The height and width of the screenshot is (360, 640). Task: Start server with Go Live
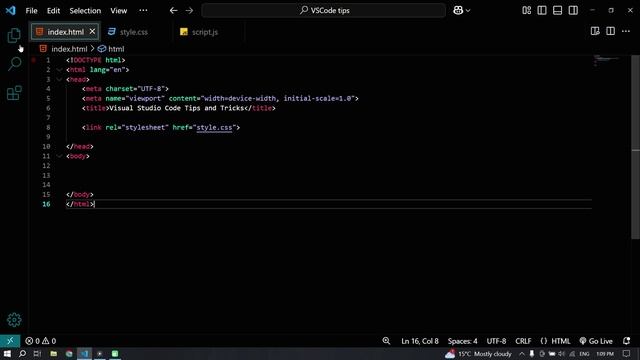[596, 341]
